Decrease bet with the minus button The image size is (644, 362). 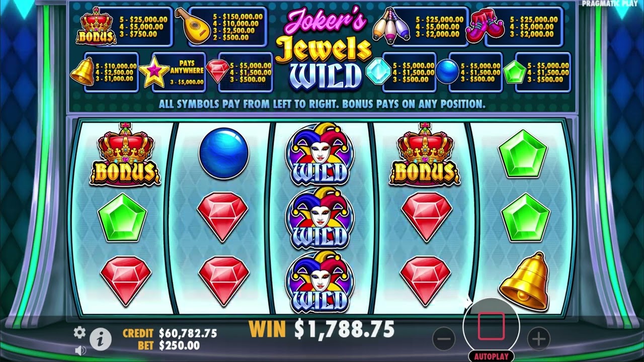click(443, 339)
